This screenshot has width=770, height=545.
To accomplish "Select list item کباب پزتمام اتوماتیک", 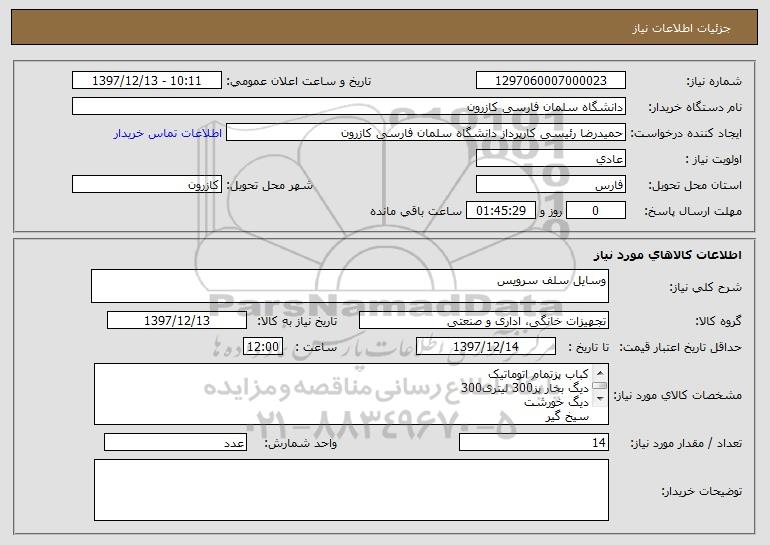I will (538, 374).
